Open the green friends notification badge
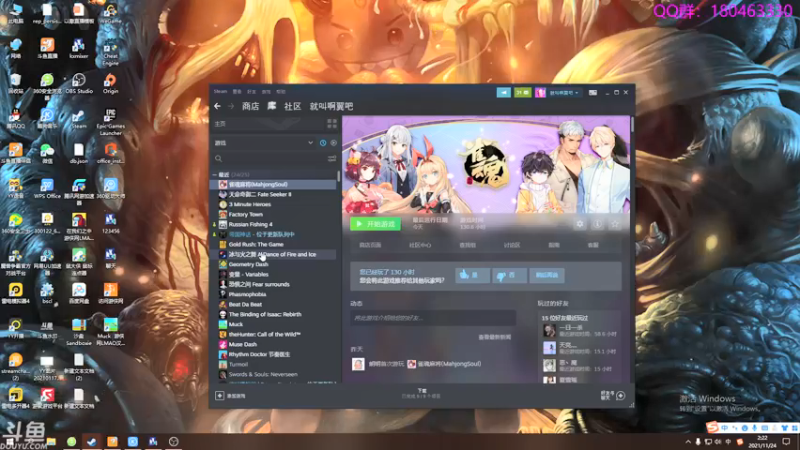This screenshot has height=450, width=800. pyautogui.click(x=522, y=92)
